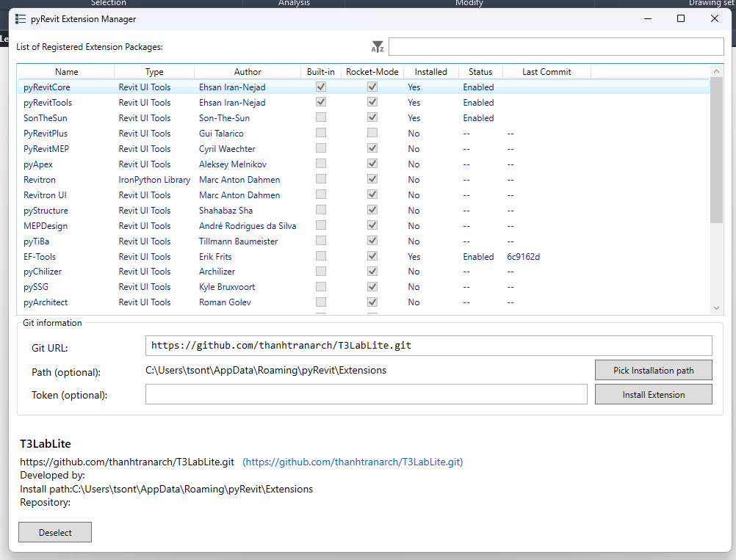The image size is (736, 560).
Task: Select the pyChilizer extension
Action: click(x=364, y=272)
